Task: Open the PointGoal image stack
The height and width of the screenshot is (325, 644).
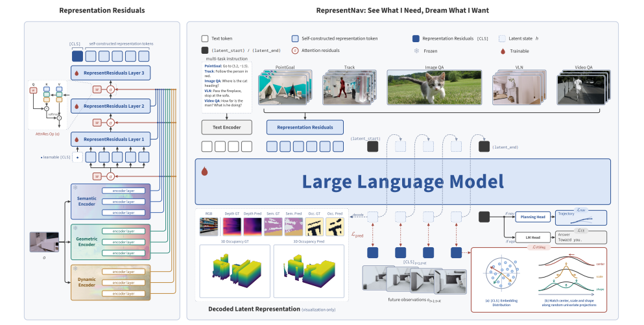Action: click(285, 88)
